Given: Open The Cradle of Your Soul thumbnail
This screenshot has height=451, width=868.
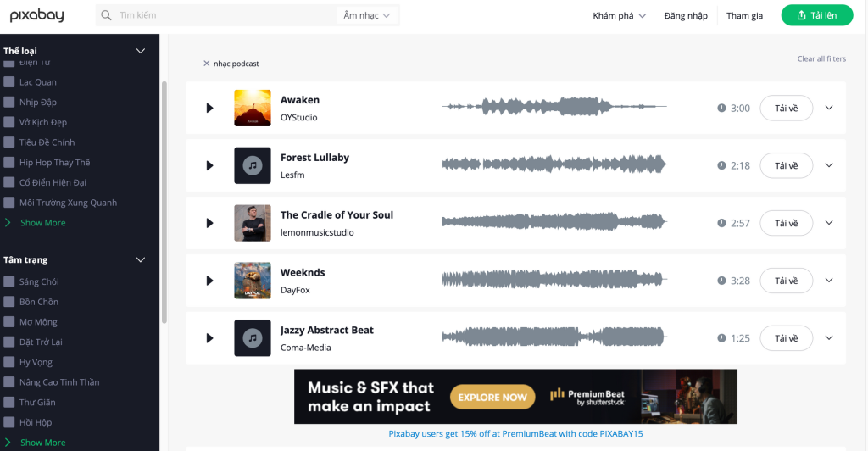Looking at the screenshot, I should click(252, 223).
